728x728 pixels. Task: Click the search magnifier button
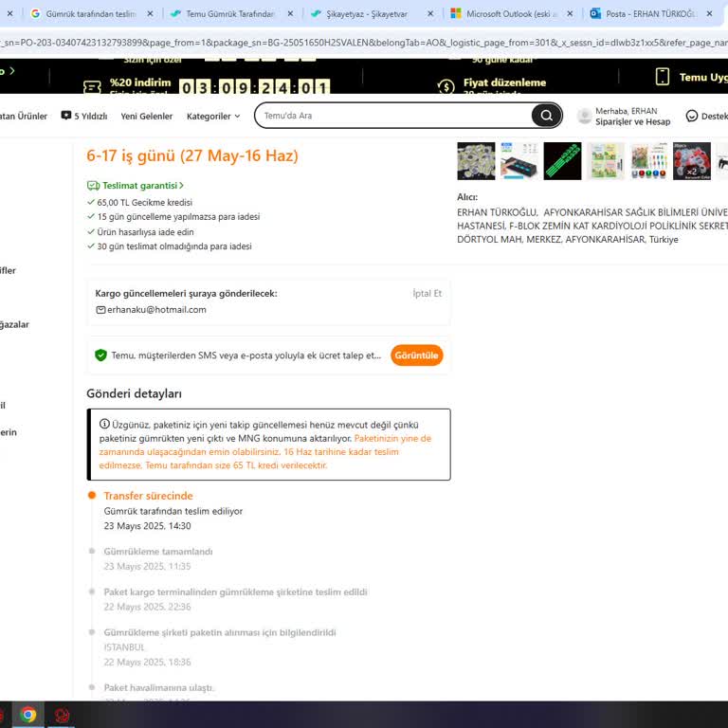point(546,116)
